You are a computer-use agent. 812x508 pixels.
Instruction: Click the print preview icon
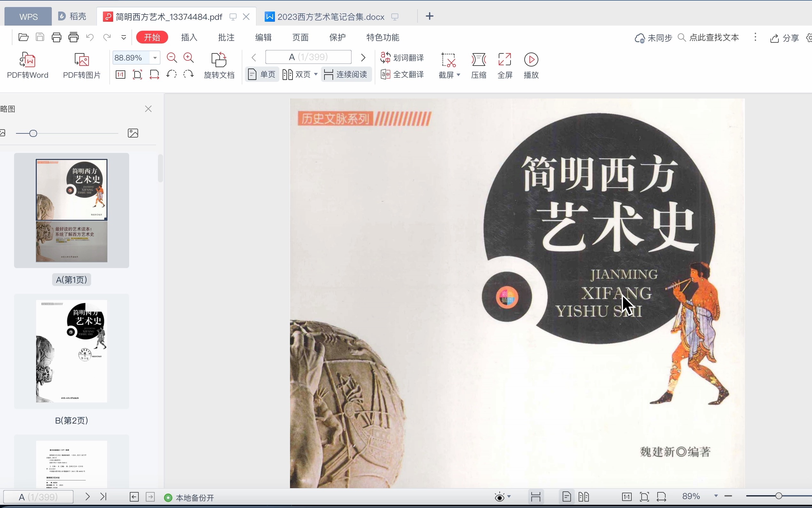[x=74, y=37]
